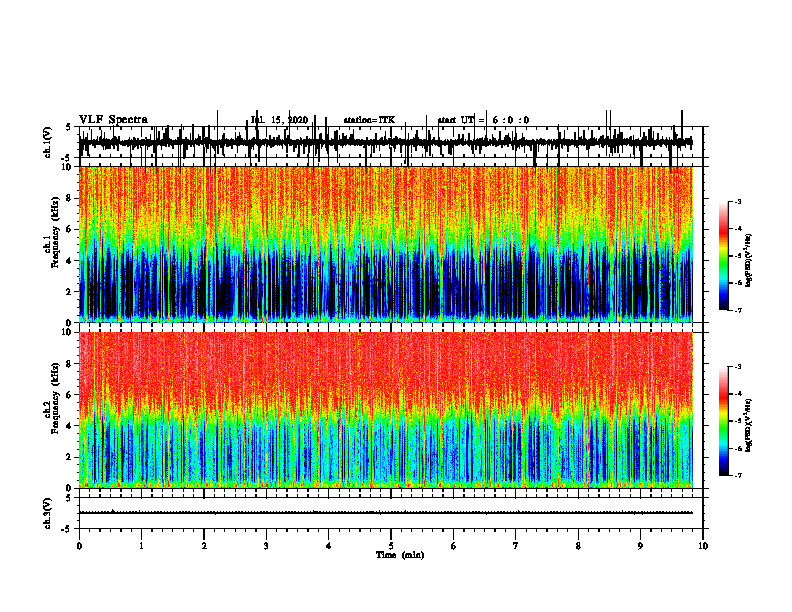Click the time axis tick label '5'
This screenshot has height=612, width=792.
tap(391, 546)
